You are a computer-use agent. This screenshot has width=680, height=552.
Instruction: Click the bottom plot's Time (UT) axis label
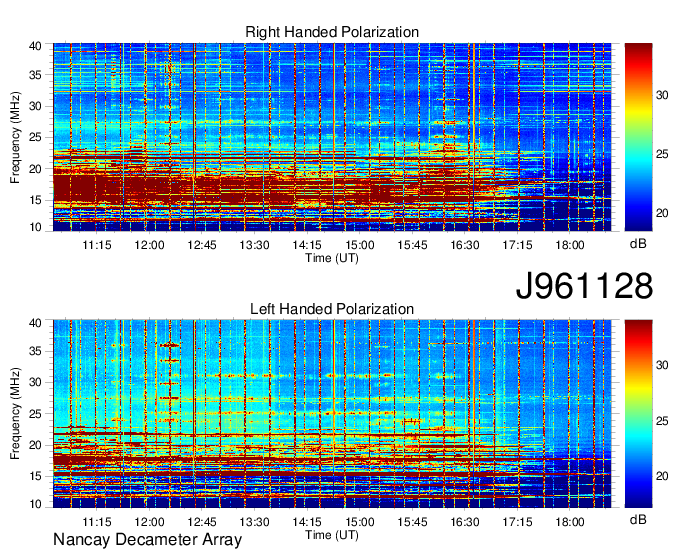(332, 535)
